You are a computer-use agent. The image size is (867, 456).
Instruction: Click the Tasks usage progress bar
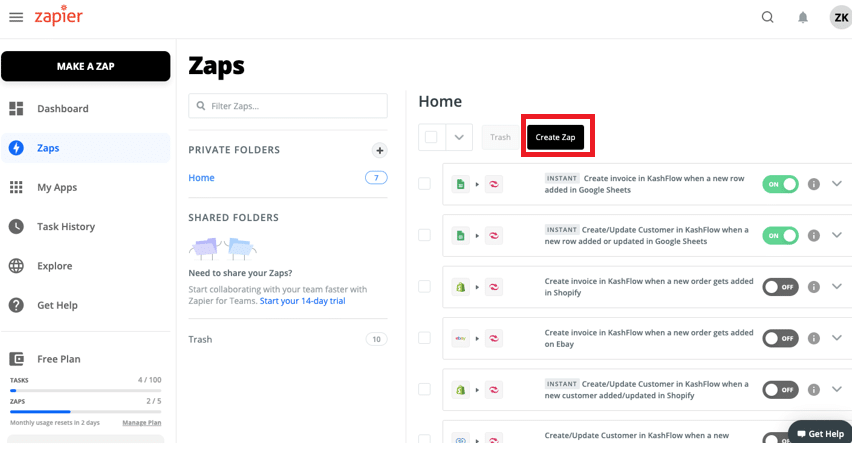(x=85, y=390)
